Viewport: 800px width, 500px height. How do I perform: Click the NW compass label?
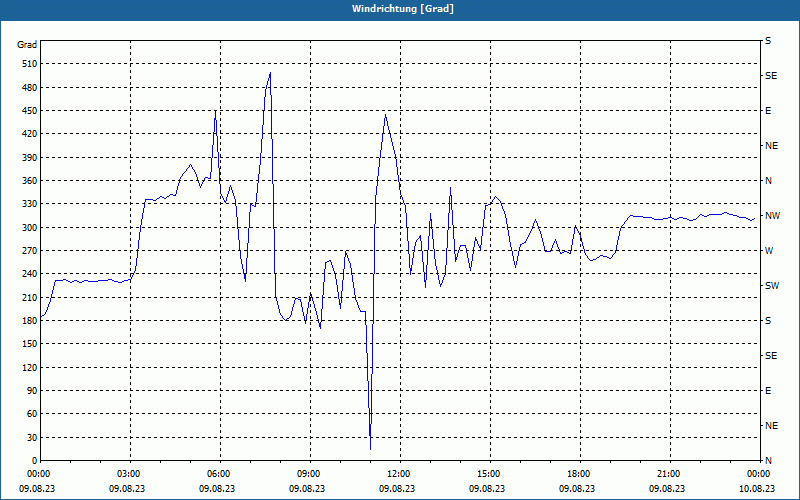click(x=773, y=216)
